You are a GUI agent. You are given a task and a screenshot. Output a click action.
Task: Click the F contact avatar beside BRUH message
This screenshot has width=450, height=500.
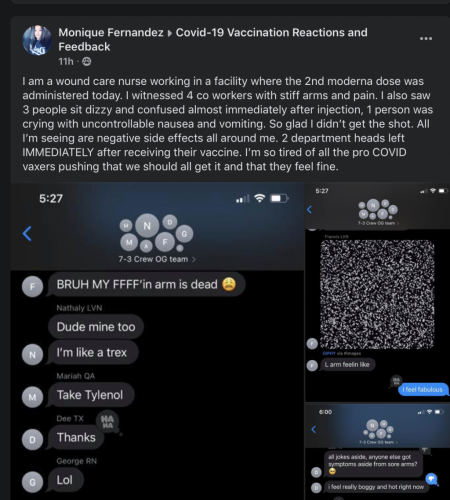(32, 286)
